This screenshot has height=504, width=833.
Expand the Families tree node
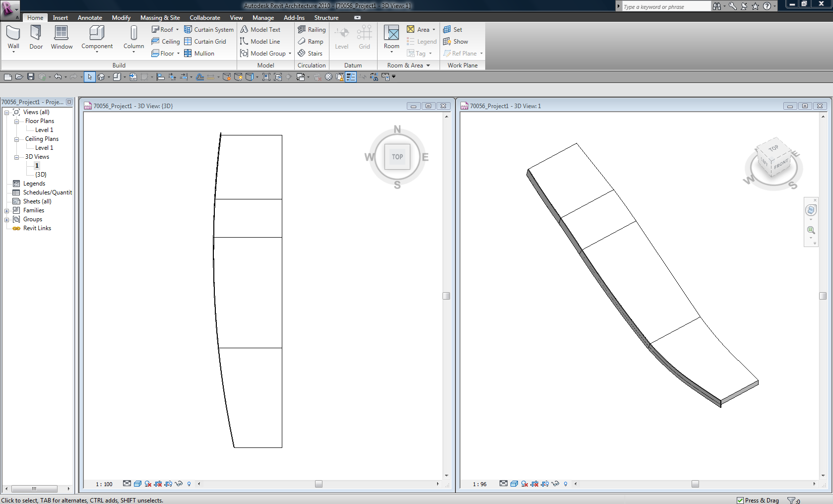point(7,211)
